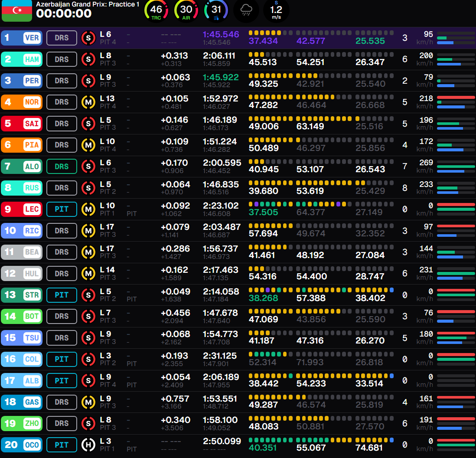Click LEC's green sector time 37.505
Viewport: 476px width, 458px height.
point(263,212)
